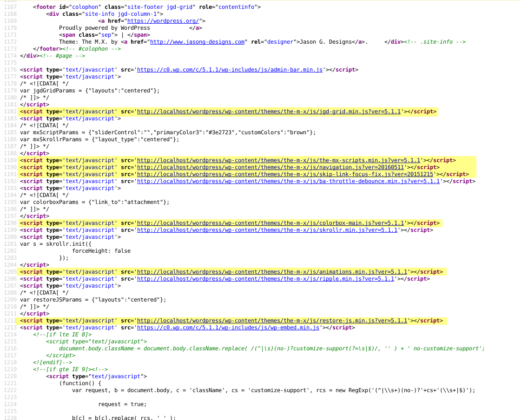Click the span class="sep" line
Viewport: 521px width, 420px height.
[x=104, y=35]
